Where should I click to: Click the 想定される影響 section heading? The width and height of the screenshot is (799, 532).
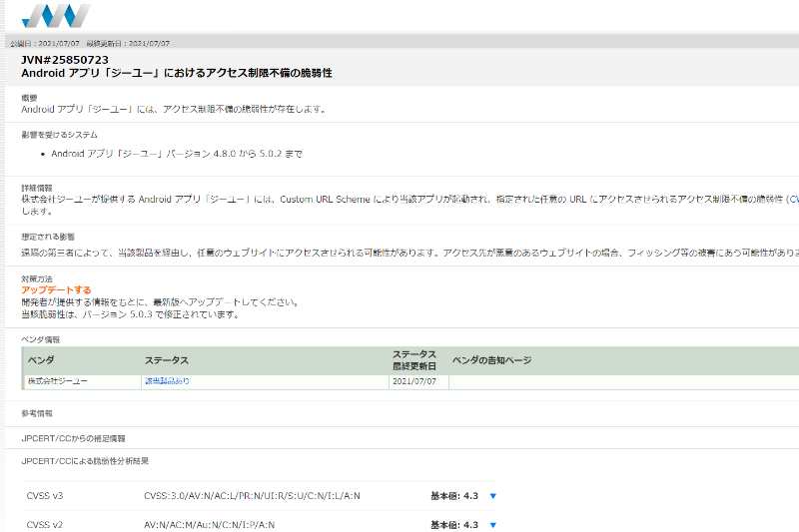coord(48,237)
